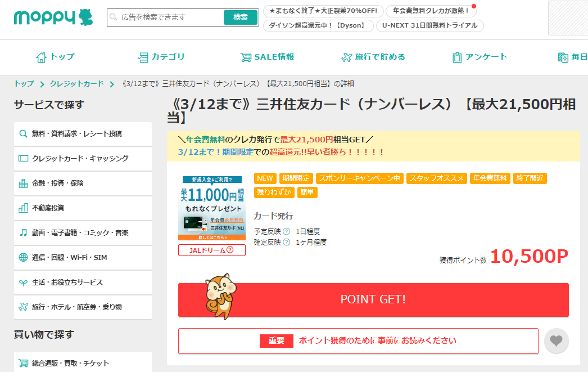Viewport: 588px width, 372px height.
Task: Click the カード発行 label
Action: [x=273, y=216]
